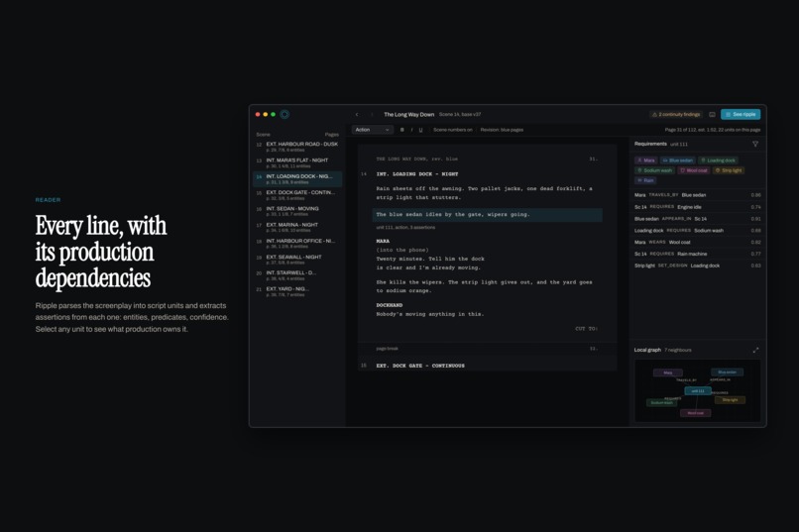Screen dimensions: 799x532
Task: Open scene 21 EXT. YARD
Action: click(x=297, y=291)
